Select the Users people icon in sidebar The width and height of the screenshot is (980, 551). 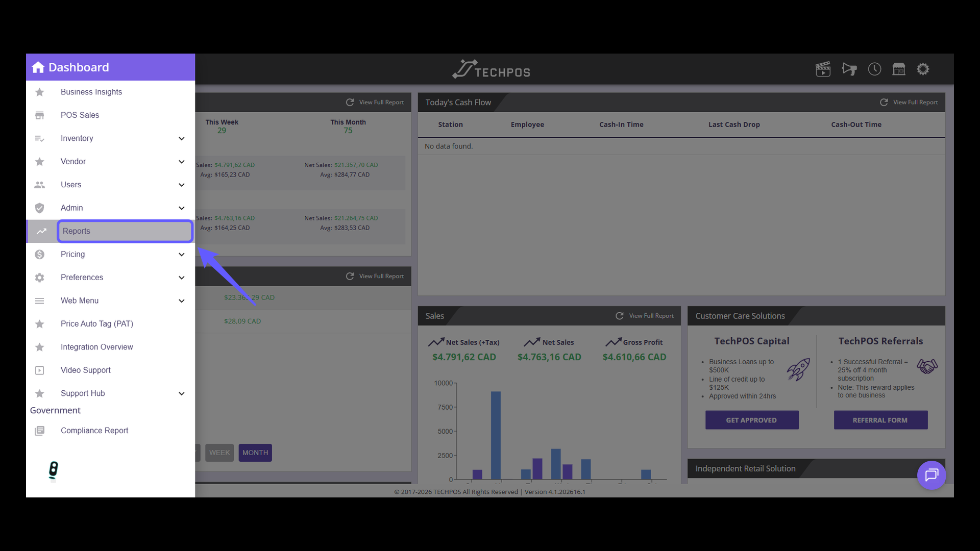click(x=40, y=185)
